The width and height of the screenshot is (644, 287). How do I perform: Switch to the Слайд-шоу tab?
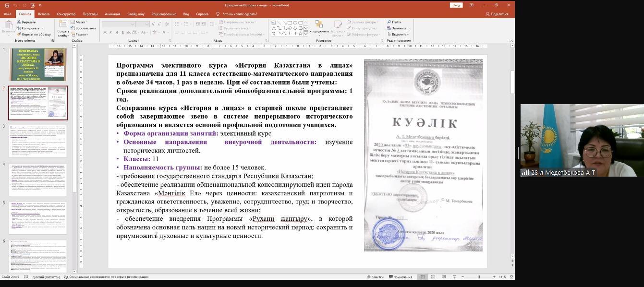pyautogui.click(x=136, y=14)
